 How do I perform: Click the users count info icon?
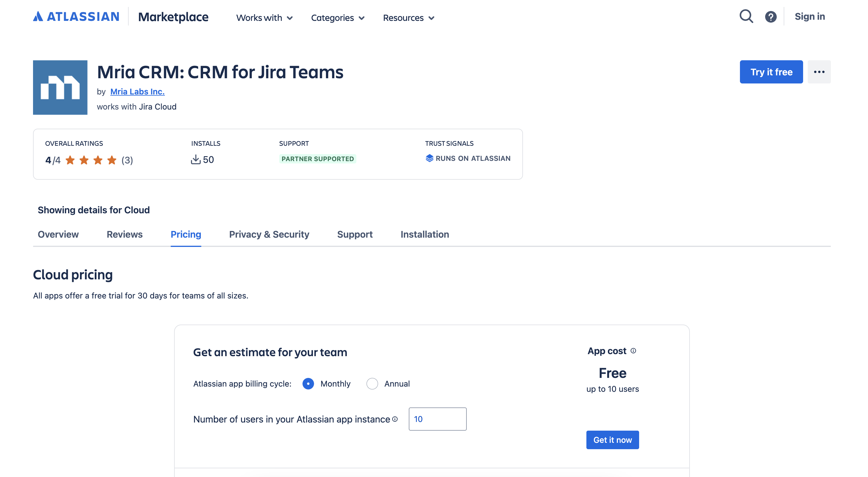coord(395,419)
